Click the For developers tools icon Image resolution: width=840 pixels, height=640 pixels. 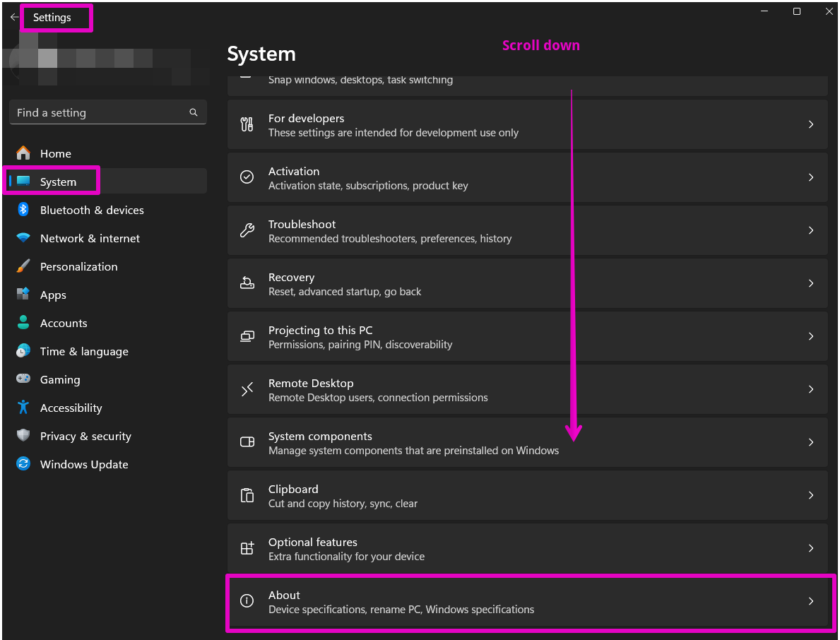(x=247, y=124)
